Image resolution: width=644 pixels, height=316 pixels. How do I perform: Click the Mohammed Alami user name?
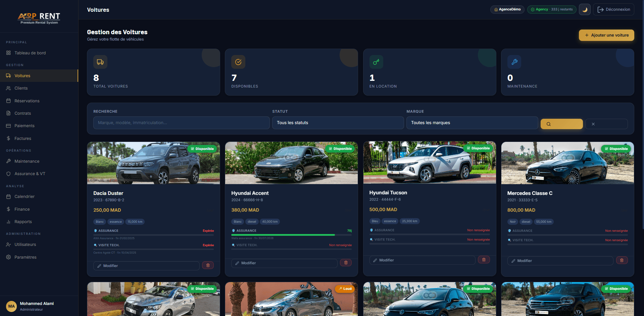click(37, 304)
